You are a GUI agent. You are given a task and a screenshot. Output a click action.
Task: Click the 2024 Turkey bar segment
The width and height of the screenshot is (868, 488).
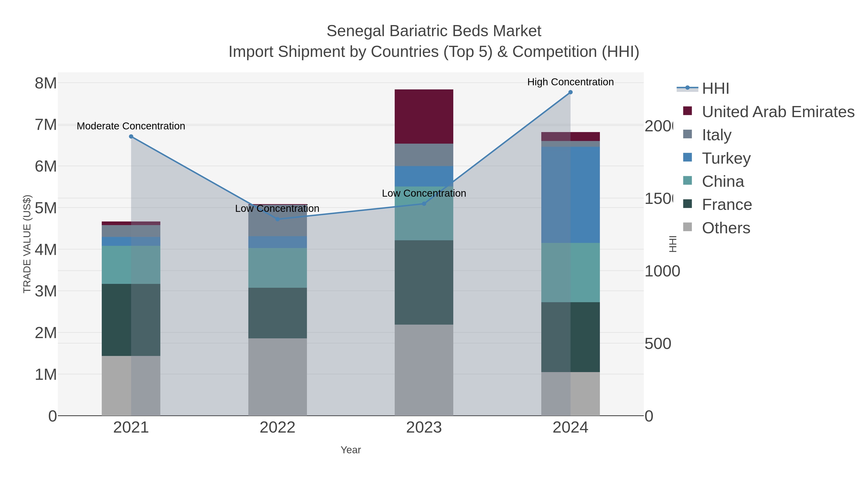point(570,195)
